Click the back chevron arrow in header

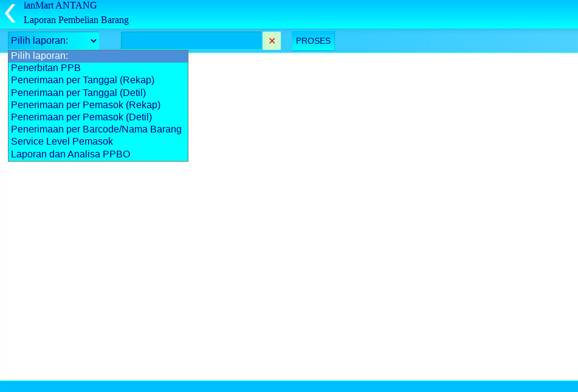[x=10, y=13]
